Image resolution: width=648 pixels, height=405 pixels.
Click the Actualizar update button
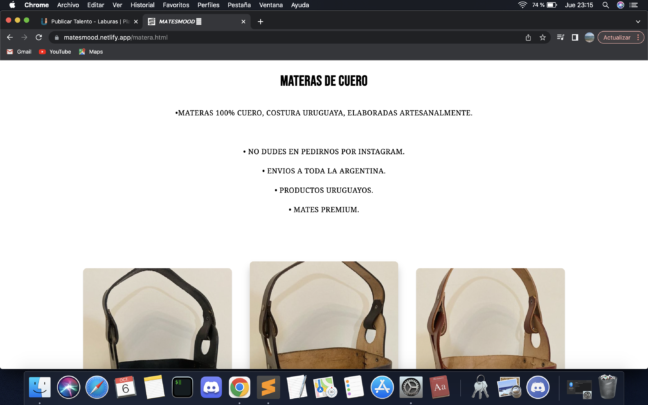pos(619,37)
